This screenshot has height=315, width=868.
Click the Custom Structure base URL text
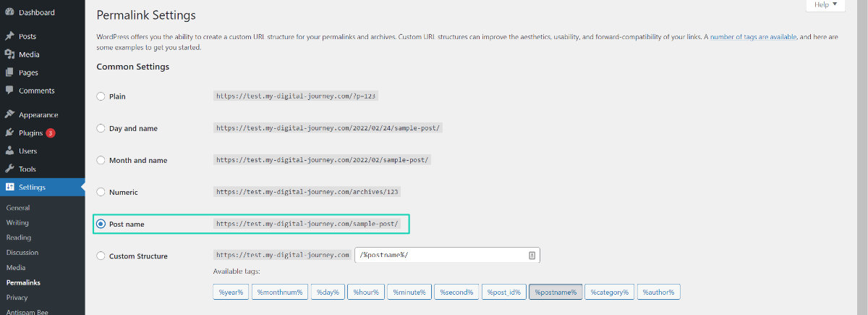[283, 256]
